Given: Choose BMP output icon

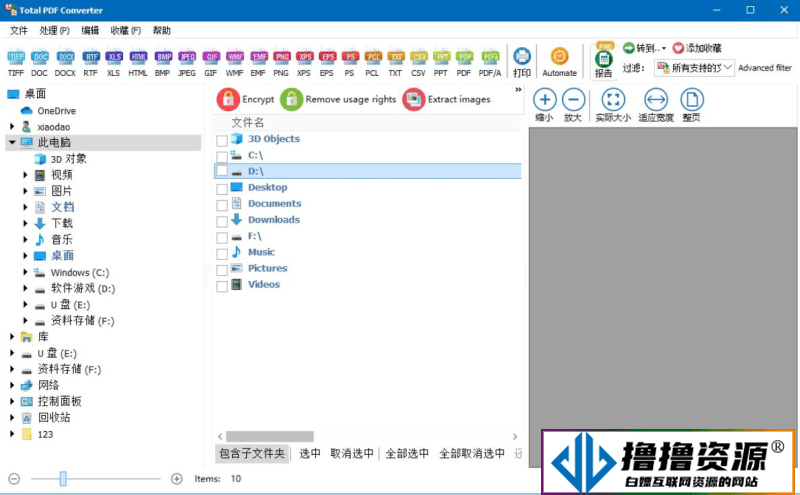Looking at the screenshot, I should click(163, 63).
